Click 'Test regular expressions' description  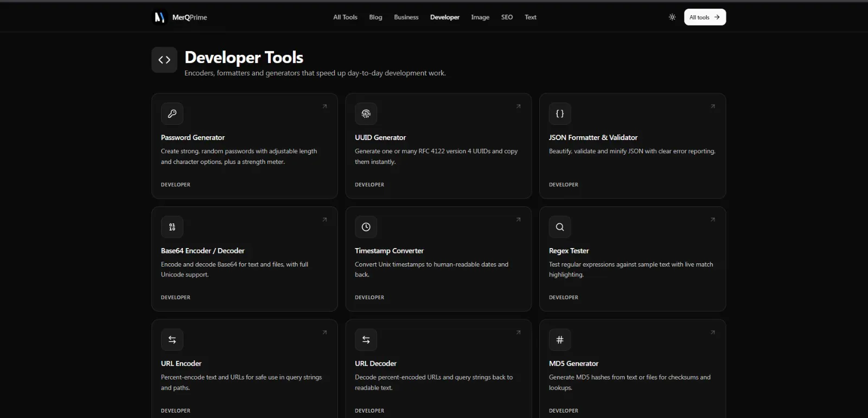pyautogui.click(x=631, y=269)
